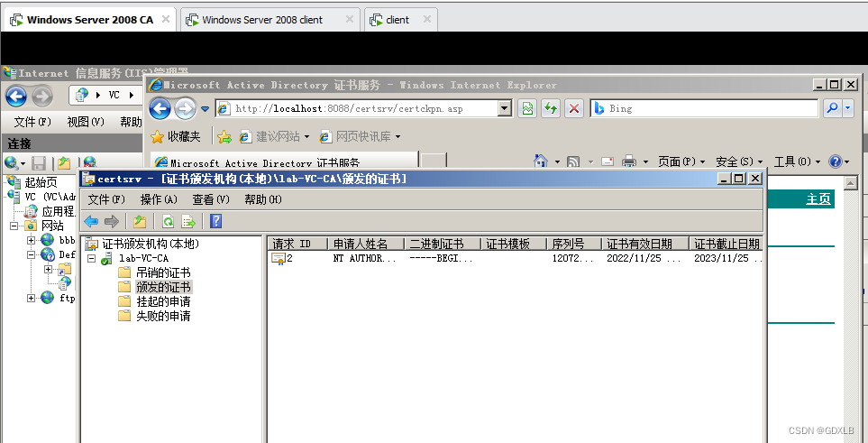868x443 pixels.
Task: Click the Internet Explorer back button
Action: 160,108
